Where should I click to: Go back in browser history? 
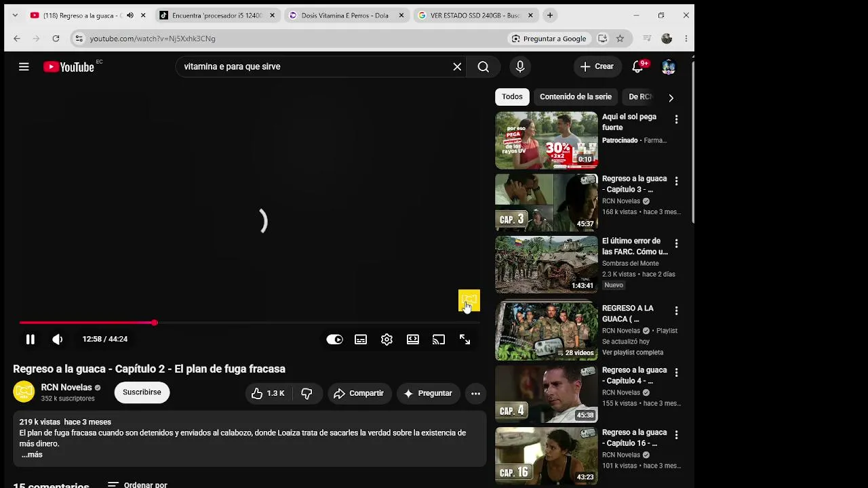(x=17, y=39)
